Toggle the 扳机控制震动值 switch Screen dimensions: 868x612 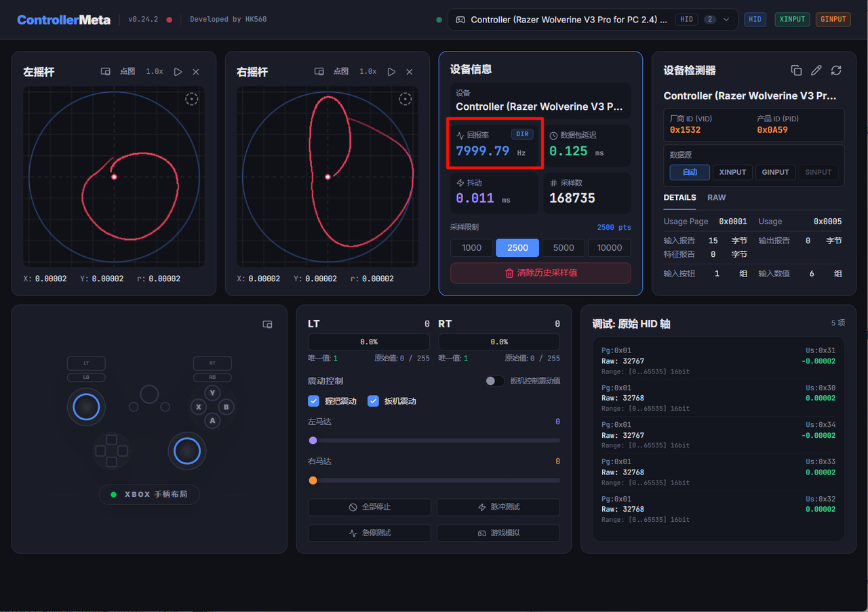[x=495, y=381]
